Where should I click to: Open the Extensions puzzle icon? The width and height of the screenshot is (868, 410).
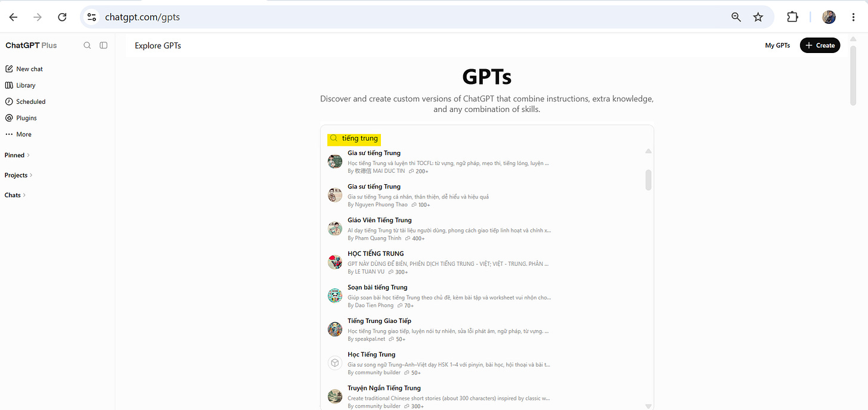792,17
